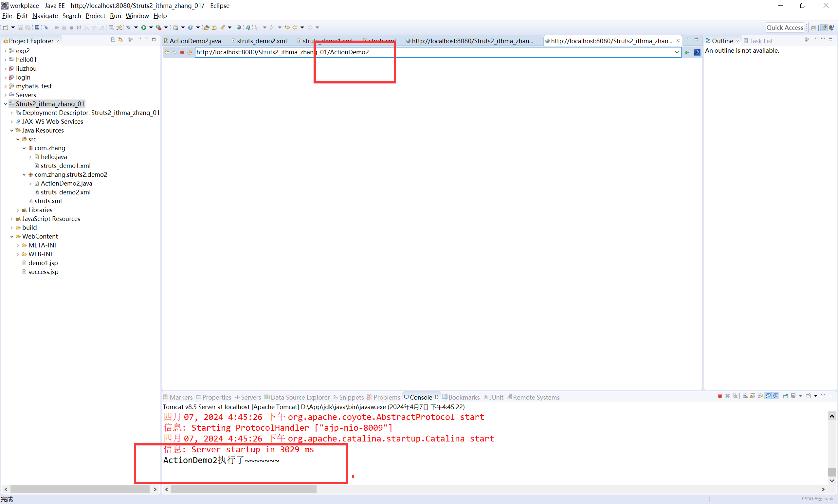The image size is (838, 504).
Task: Click the Last Edit Location toolbar icon
Action: click(287, 27)
